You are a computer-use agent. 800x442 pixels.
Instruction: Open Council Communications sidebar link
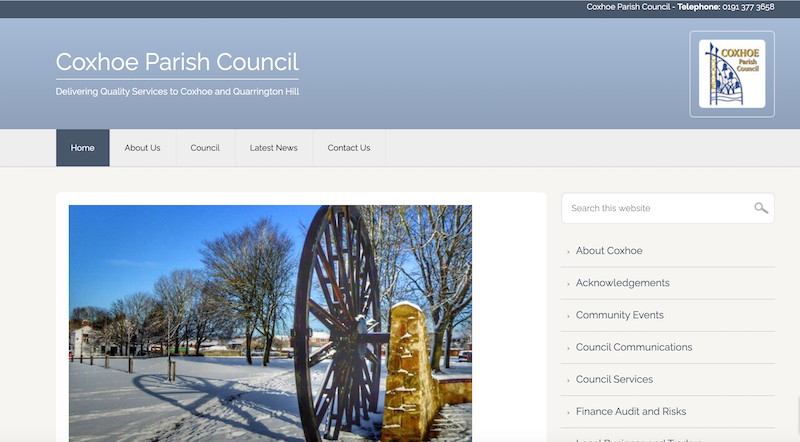pos(633,347)
